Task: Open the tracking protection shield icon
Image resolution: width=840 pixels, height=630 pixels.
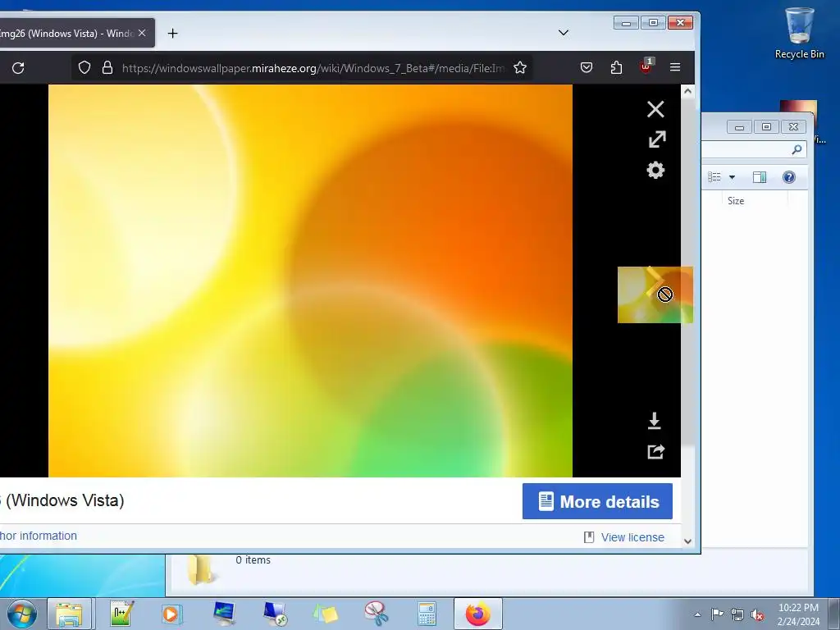Action: point(84,67)
